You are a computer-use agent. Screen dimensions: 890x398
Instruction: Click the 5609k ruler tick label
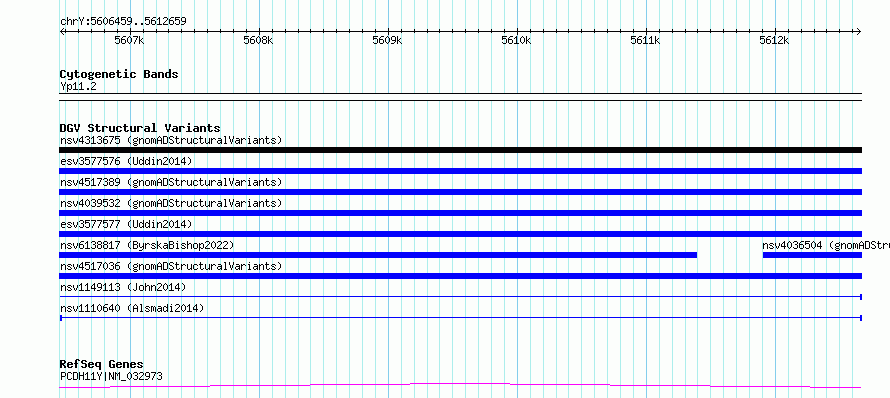(x=387, y=40)
